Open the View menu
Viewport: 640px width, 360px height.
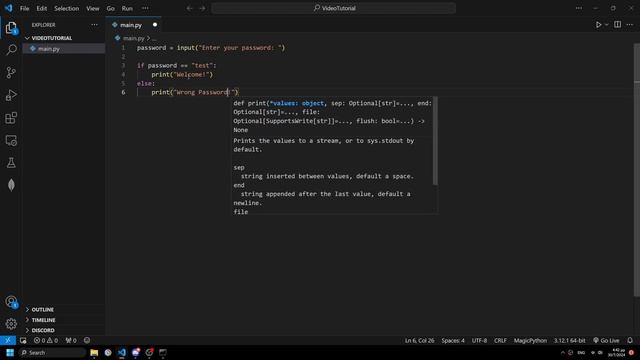pos(93,8)
